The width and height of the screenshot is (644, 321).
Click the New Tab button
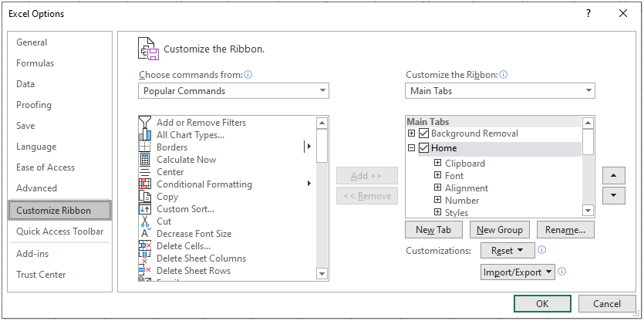(x=433, y=230)
